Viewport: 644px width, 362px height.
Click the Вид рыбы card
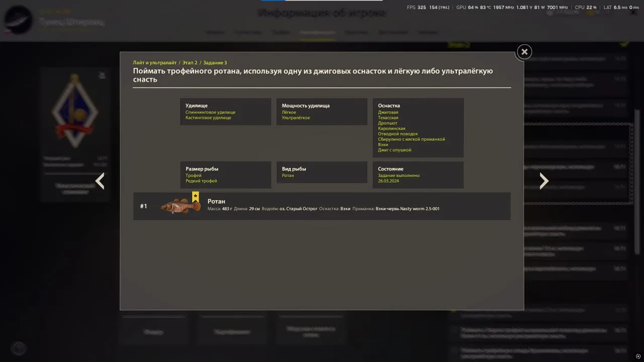click(321, 172)
